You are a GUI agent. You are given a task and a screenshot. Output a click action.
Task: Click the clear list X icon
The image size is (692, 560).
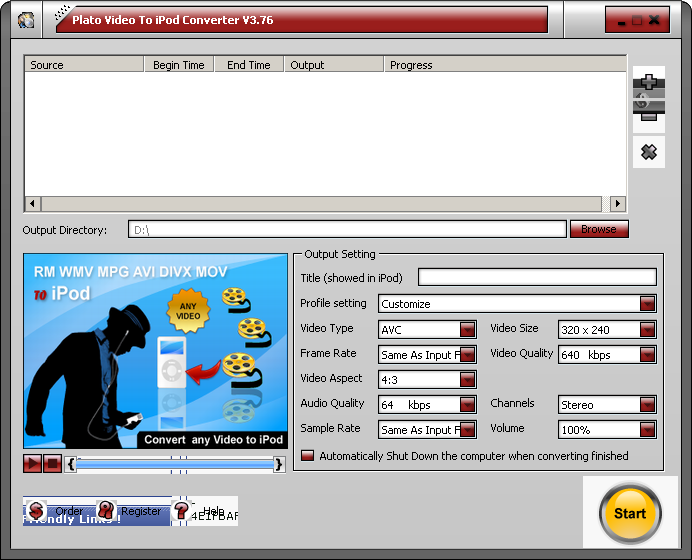[649, 152]
